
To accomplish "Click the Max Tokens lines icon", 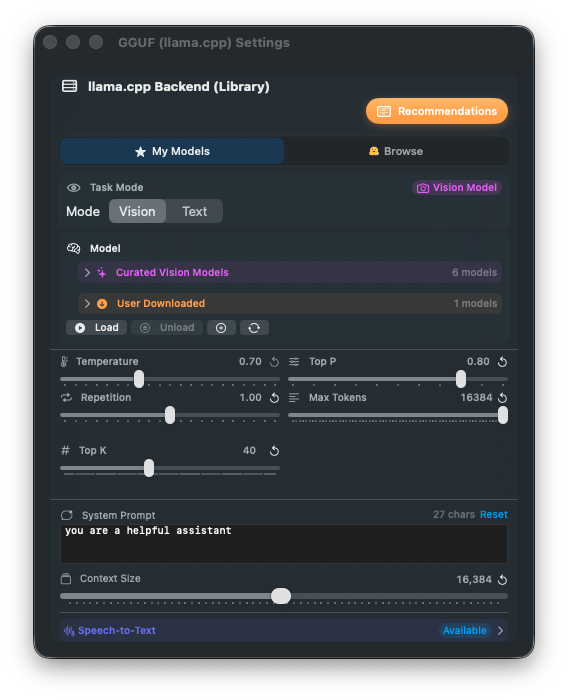I will point(294,397).
